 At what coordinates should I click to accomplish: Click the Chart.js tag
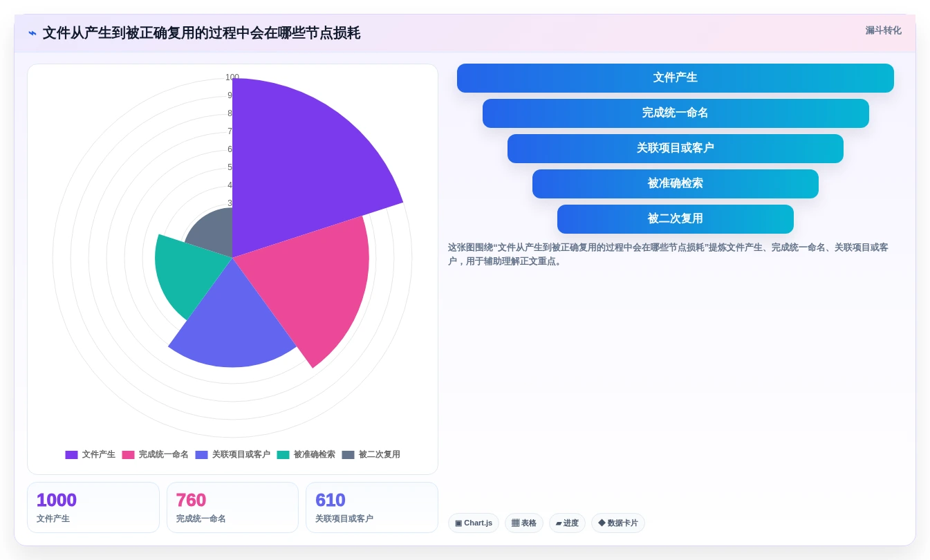[x=474, y=523]
